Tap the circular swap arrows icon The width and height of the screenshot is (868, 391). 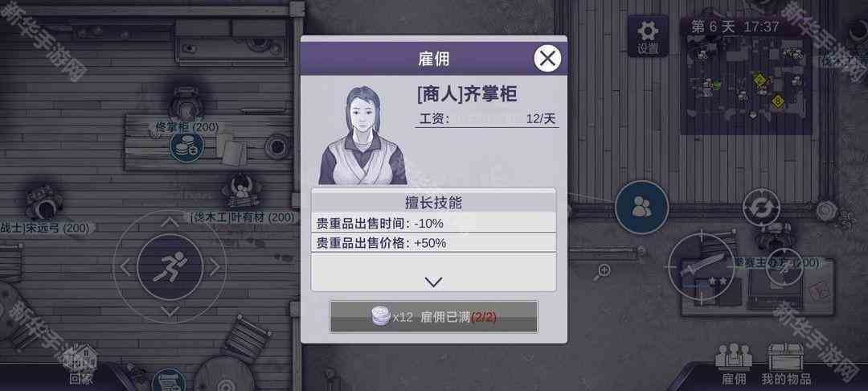coord(761,207)
